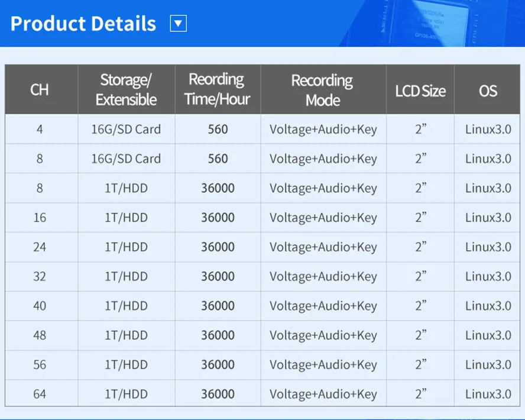Select the OS column header
525x420 pixels.
(488, 91)
